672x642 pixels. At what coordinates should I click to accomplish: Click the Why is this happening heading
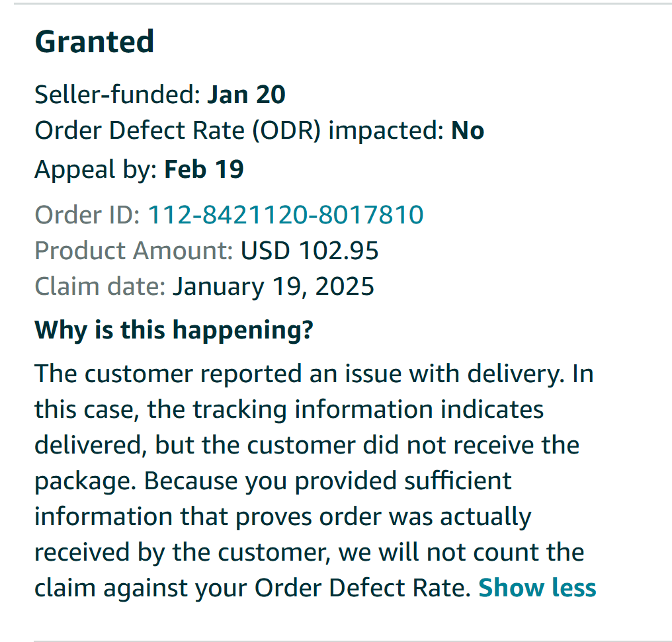coord(174,330)
